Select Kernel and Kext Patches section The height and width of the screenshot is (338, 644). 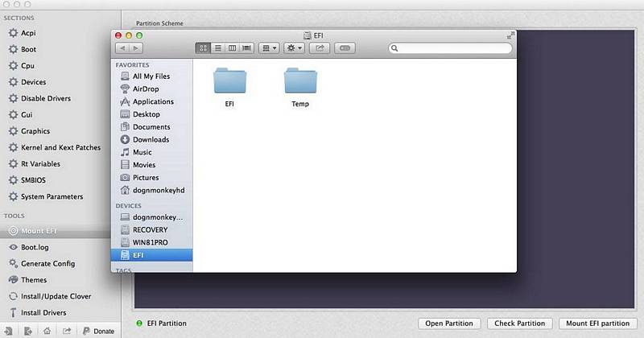[60, 147]
